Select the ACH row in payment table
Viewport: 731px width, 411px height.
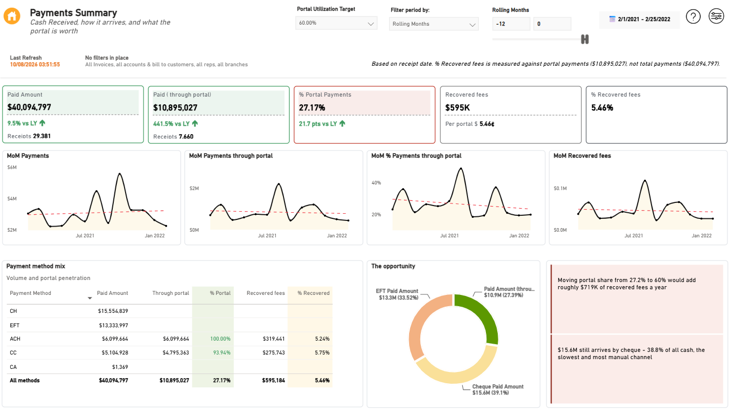tap(170, 339)
